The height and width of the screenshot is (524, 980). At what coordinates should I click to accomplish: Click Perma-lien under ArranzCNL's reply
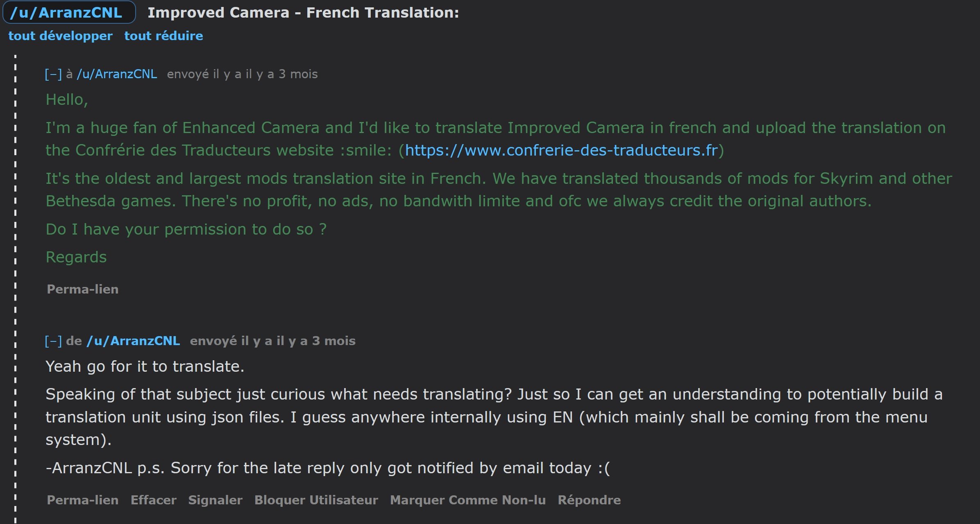pyautogui.click(x=83, y=500)
